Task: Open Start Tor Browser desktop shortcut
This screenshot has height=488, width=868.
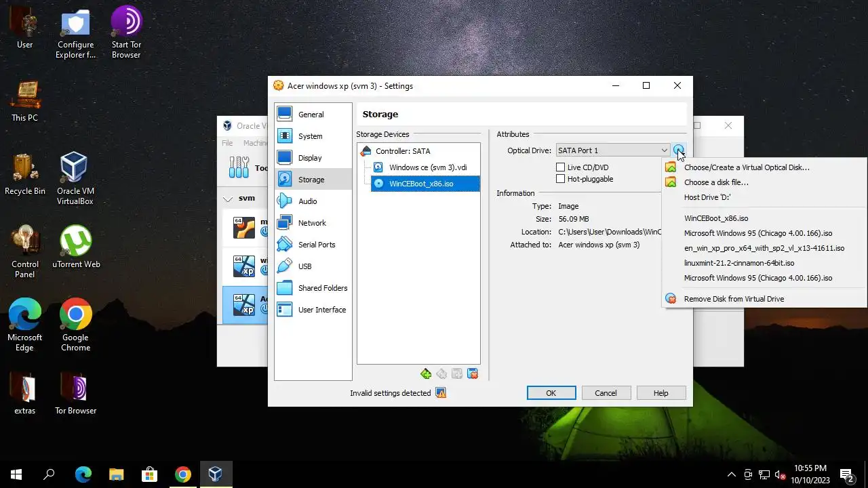Action: pos(126,32)
